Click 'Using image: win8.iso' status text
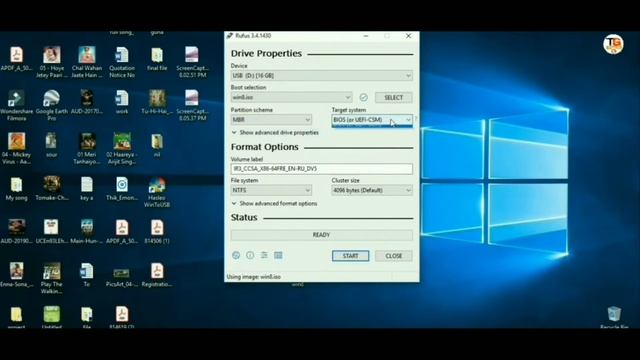Image resolution: width=640 pixels, height=360 pixels. [253, 277]
